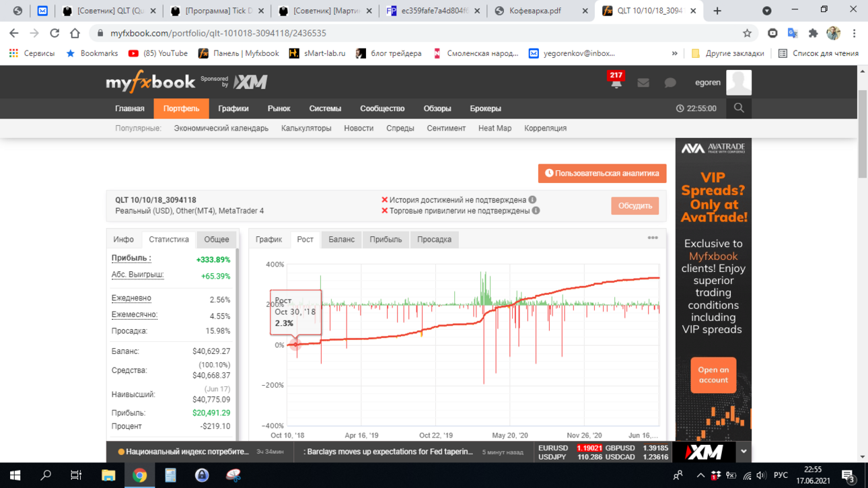This screenshot has height=488, width=868.
Task: Open the Windows notification center
Action: point(849,476)
